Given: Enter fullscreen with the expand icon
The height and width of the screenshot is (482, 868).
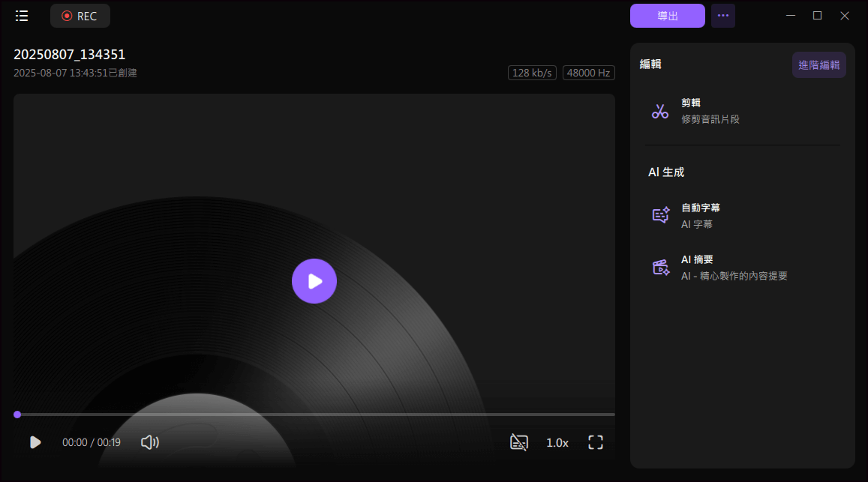Looking at the screenshot, I should [x=595, y=442].
